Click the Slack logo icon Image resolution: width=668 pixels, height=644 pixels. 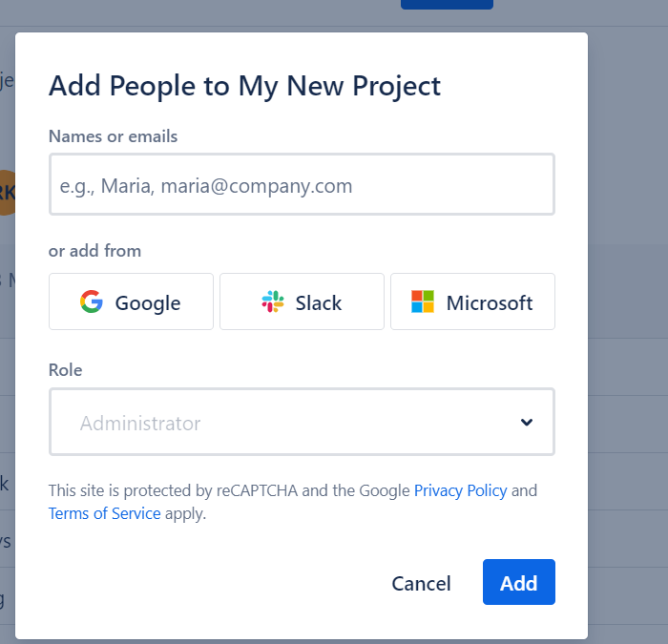273,302
